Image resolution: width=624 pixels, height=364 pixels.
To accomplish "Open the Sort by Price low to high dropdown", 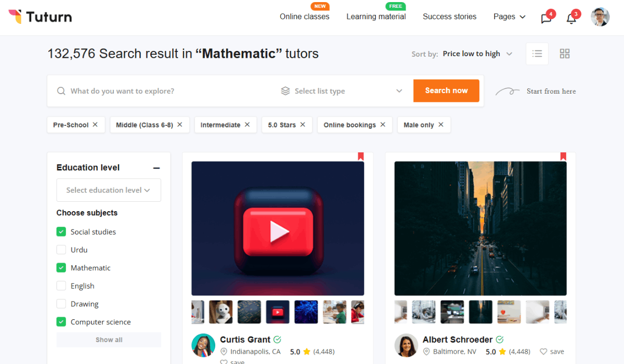I will point(477,54).
